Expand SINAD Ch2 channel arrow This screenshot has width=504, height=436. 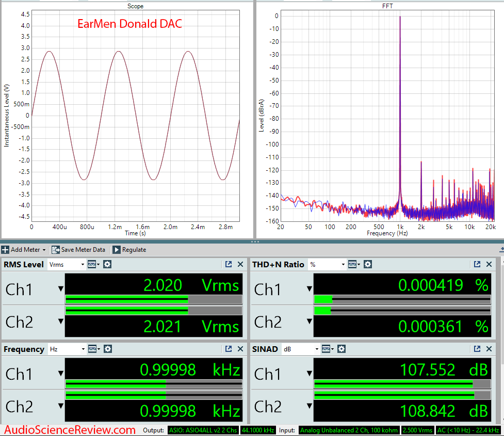pos(309,406)
